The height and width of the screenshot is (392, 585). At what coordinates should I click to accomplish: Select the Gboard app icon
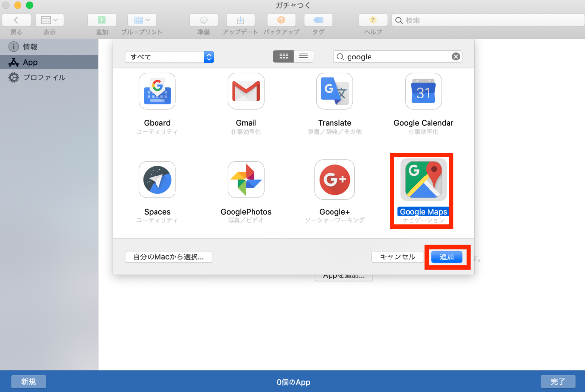(157, 91)
